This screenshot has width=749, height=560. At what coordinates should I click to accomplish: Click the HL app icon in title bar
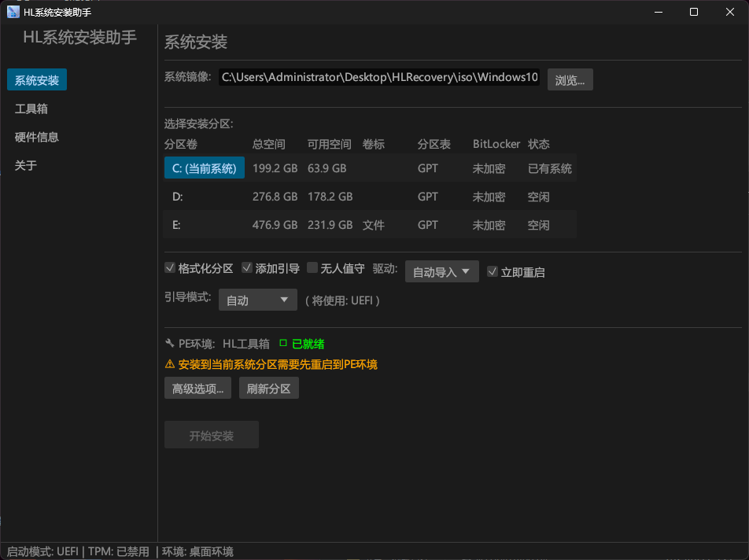pyautogui.click(x=13, y=12)
